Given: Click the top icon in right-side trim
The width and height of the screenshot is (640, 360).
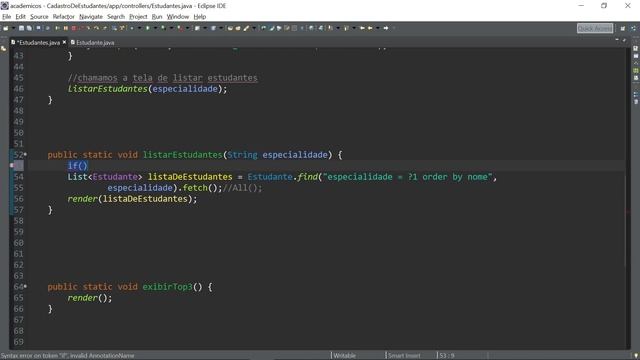Looking at the screenshot, I should coord(636,49).
